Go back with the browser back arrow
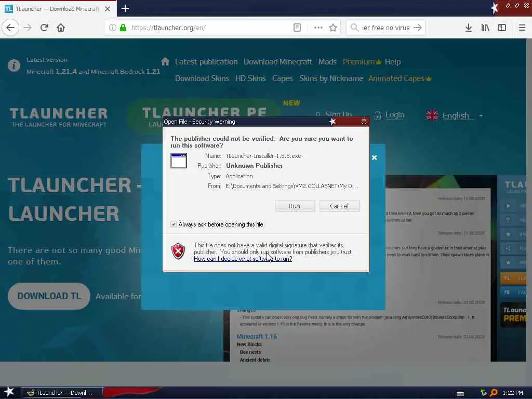Image resolution: width=532 pixels, height=399 pixels. (10, 28)
